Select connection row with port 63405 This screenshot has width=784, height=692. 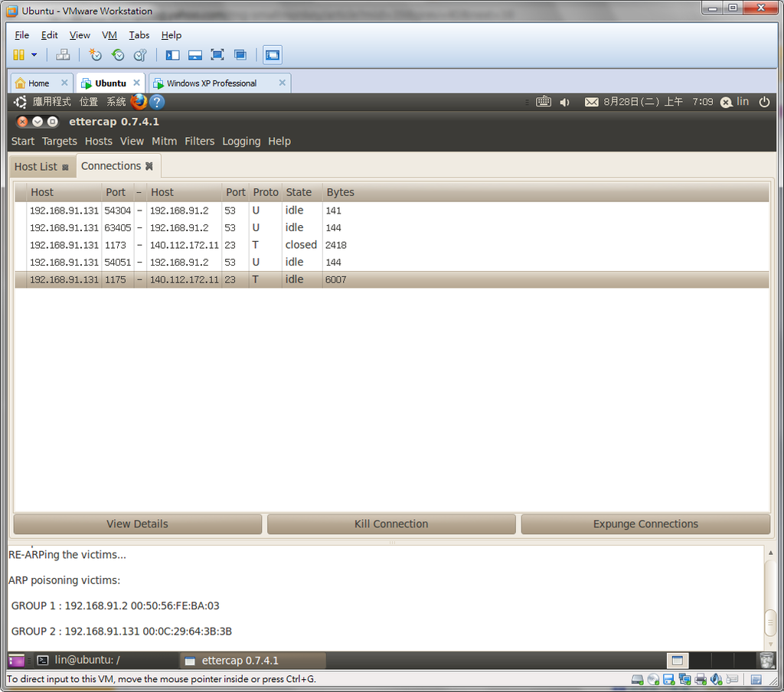tap(391, 227)
